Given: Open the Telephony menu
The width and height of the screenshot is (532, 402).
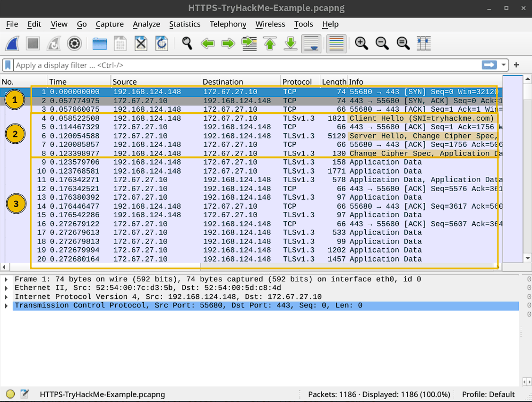Looking at the screenshot, I should coord(228,24).
